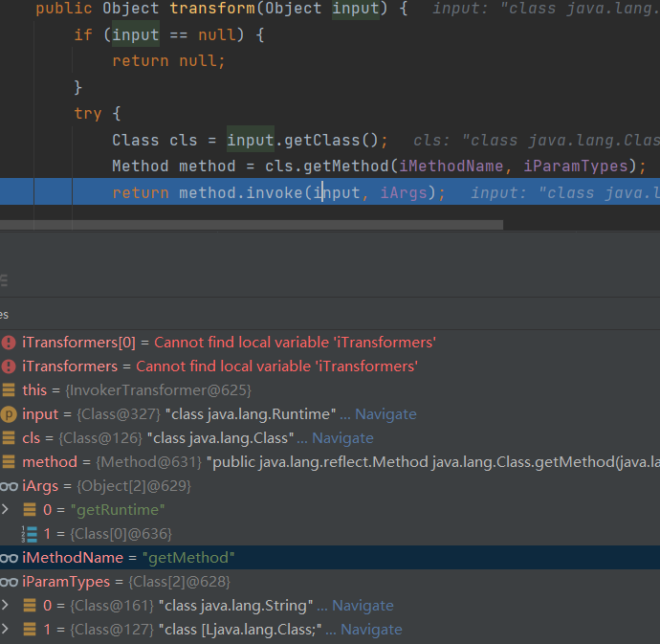Image resolution: width=660 pixels, height=644 pixels.
Task: Click the error icon beside iTransformers watch
Action: 9,366
